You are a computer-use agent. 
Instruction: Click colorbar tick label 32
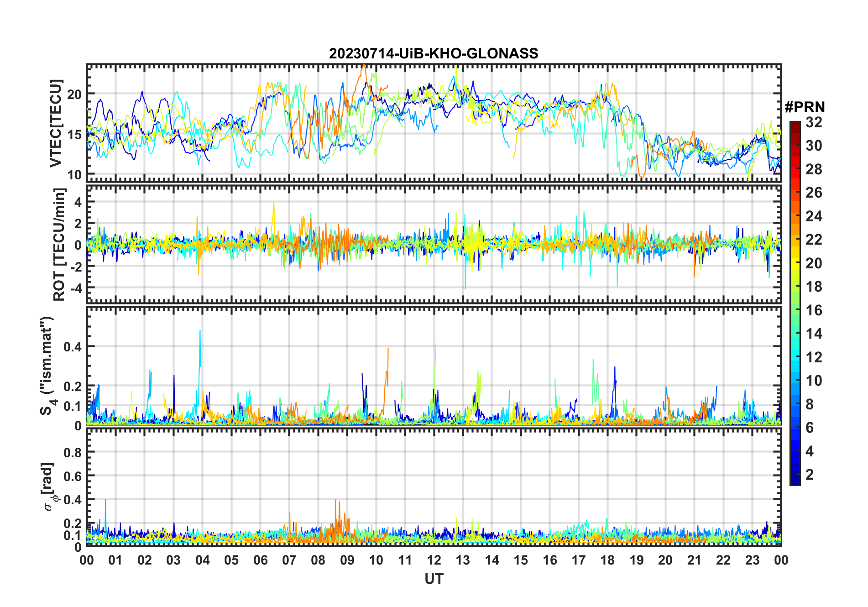point(814,122)
